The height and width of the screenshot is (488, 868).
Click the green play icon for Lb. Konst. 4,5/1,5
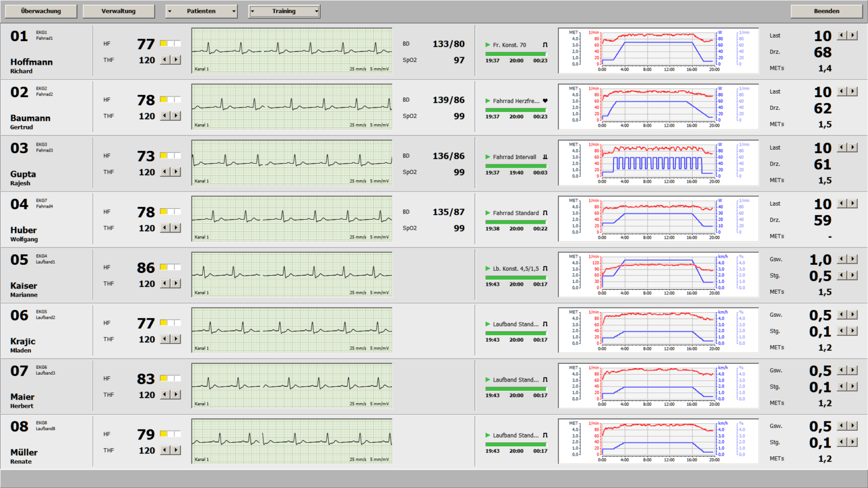488,269
